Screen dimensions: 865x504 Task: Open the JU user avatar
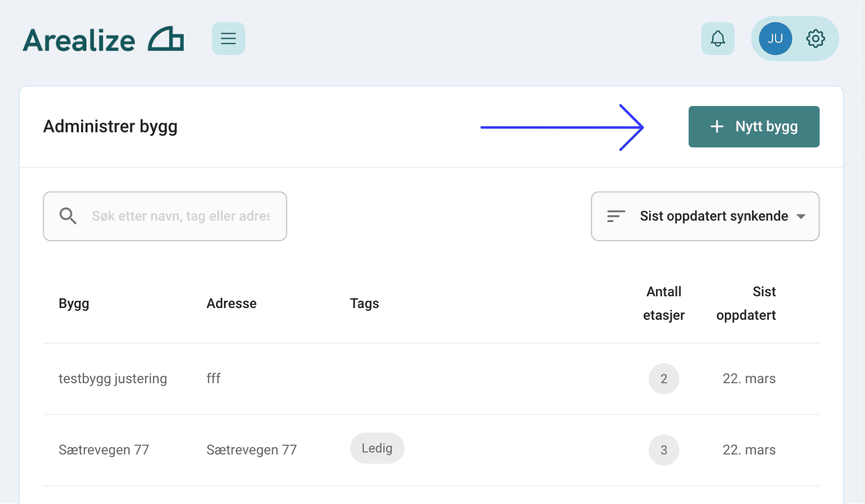[x=775, y=38]
